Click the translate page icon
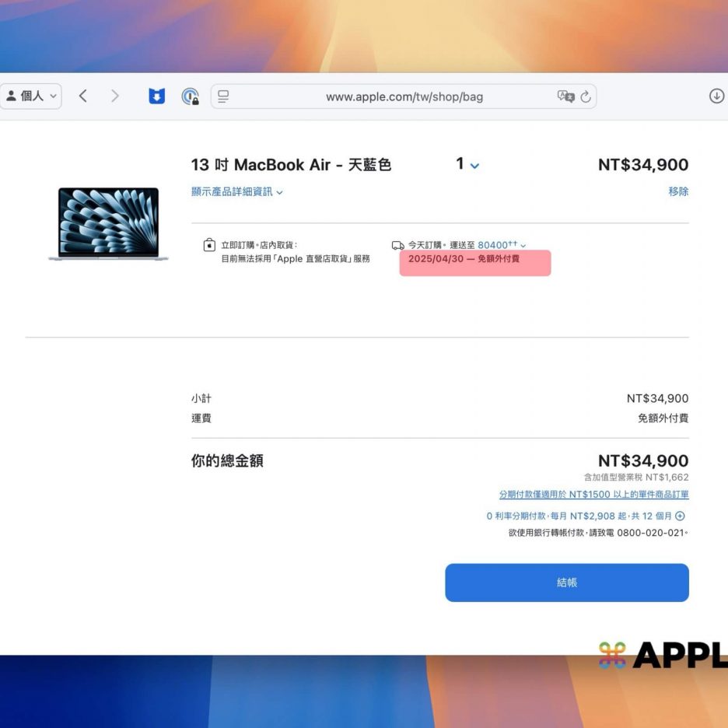The height and width of the screenshot is (728, 728). click(x=565, y=96)
